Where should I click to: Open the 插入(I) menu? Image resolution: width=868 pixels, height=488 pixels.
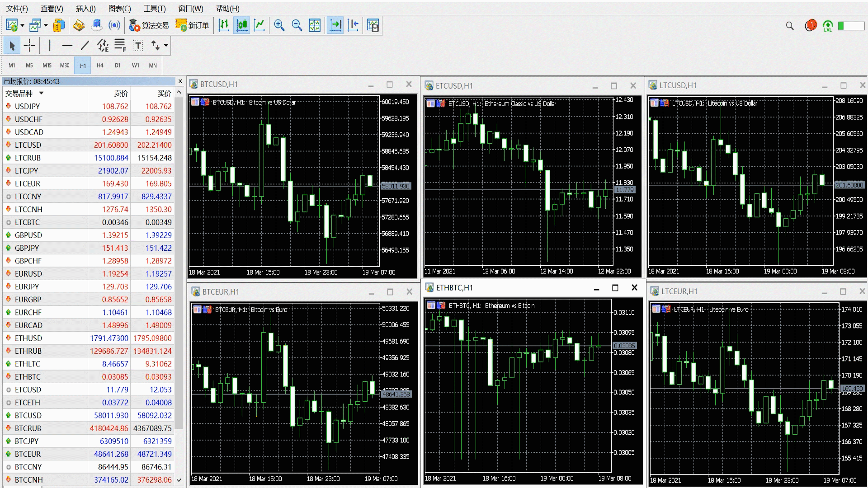85,9
